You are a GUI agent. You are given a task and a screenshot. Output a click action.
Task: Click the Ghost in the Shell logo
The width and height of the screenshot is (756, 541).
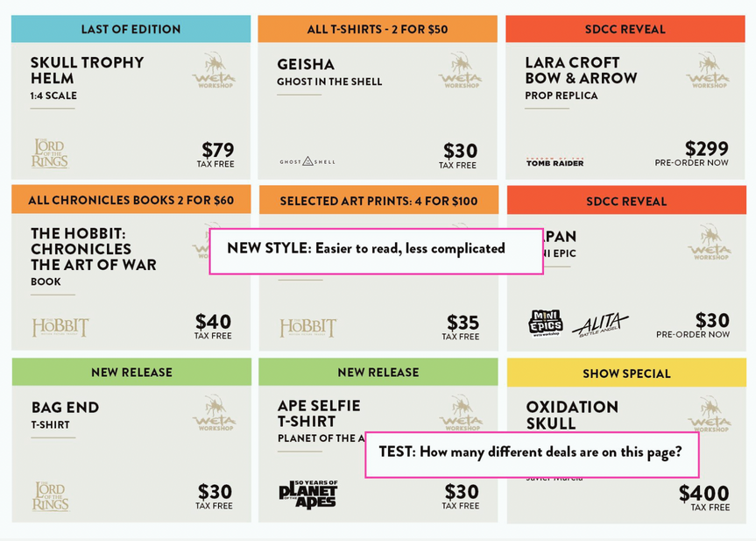coord(307,161)
